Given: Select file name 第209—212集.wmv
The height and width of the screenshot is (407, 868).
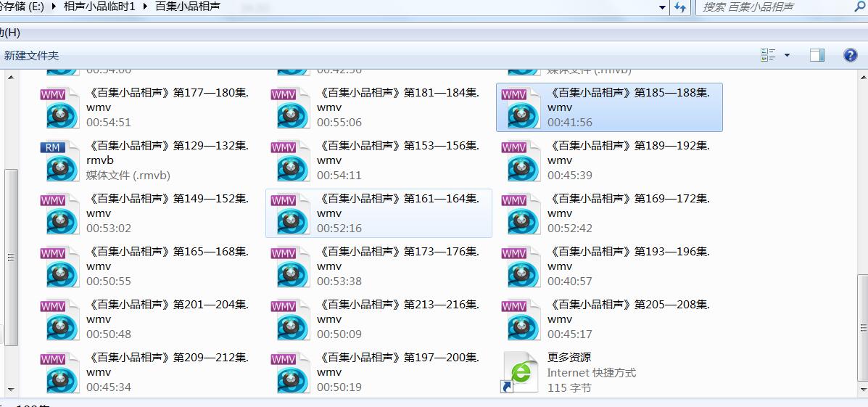Looking at the screenshot, I should (x=168, y=365).
